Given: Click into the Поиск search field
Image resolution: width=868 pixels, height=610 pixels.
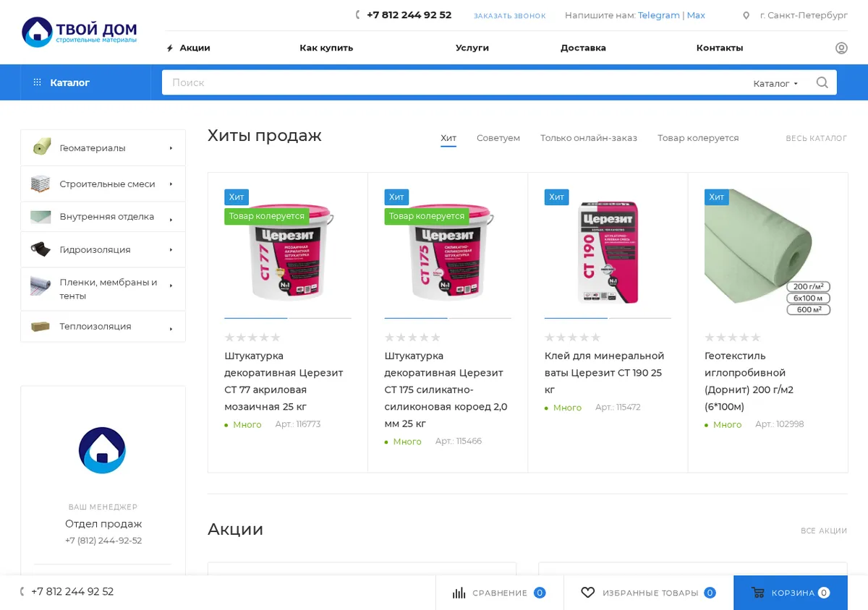Looking at the screenshot, I should coord(456,82).
